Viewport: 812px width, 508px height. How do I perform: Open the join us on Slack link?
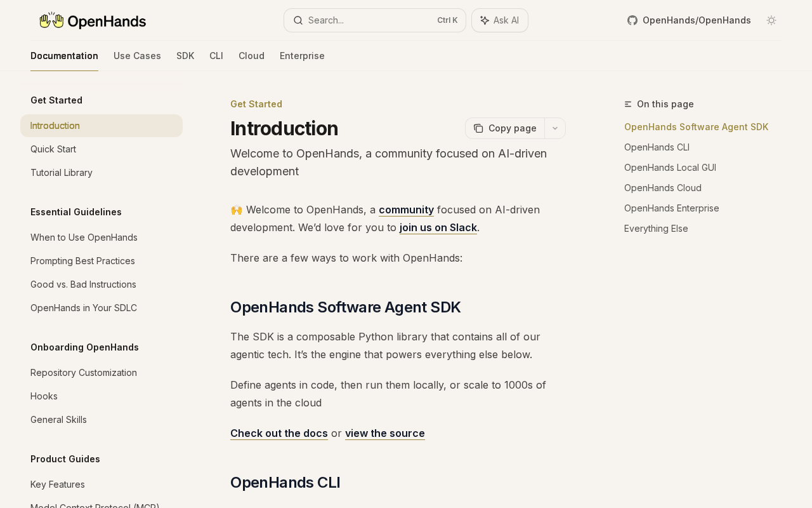(x=438, y=227)
